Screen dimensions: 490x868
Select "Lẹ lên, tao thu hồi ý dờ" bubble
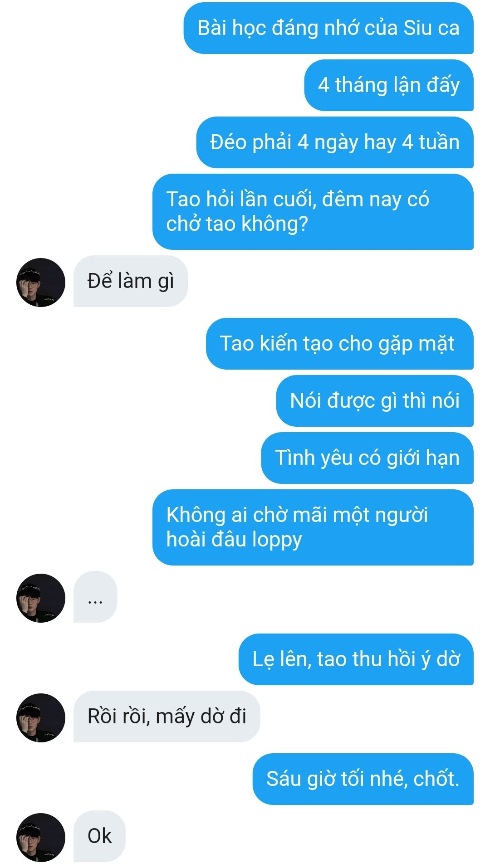click(356, 659)
